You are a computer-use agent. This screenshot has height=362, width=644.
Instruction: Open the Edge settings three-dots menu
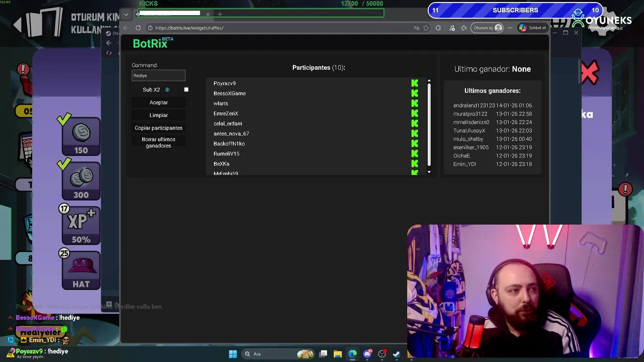[x=510, y=28]
